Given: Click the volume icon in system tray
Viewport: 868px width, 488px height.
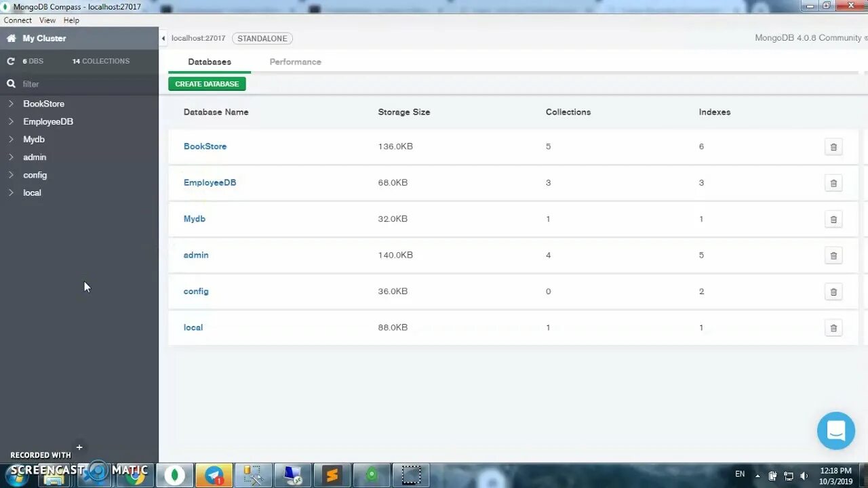Looking at the screenshot, I should (804, 476).
